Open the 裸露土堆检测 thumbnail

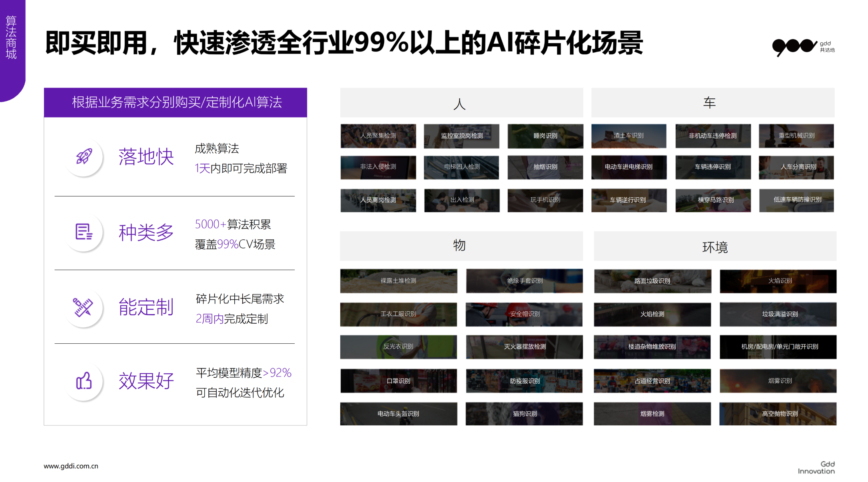point(399,281)
